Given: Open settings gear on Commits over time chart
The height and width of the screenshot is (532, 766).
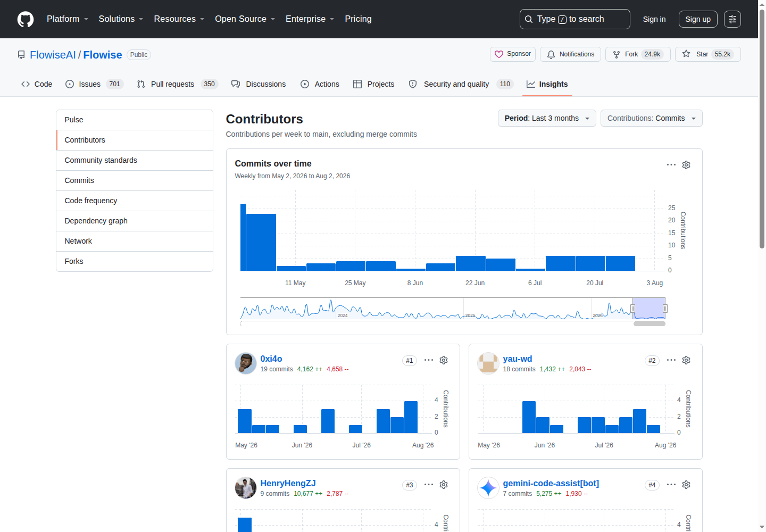Looking at the screenshot, I should click(x=686, y=165).
